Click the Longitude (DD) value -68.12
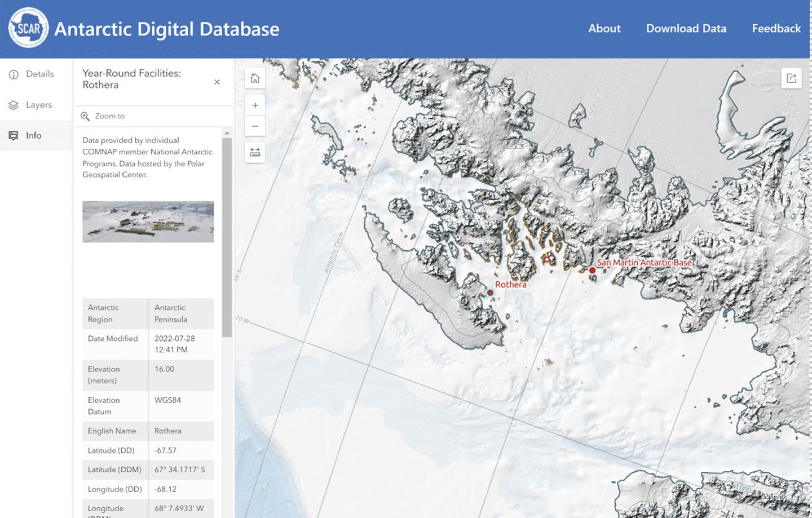This screenshot has height=518, width=812. (165, 489)
